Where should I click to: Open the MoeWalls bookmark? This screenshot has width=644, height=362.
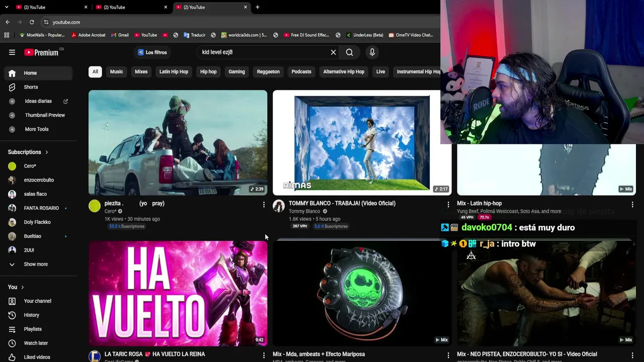[x=42, y=35]
